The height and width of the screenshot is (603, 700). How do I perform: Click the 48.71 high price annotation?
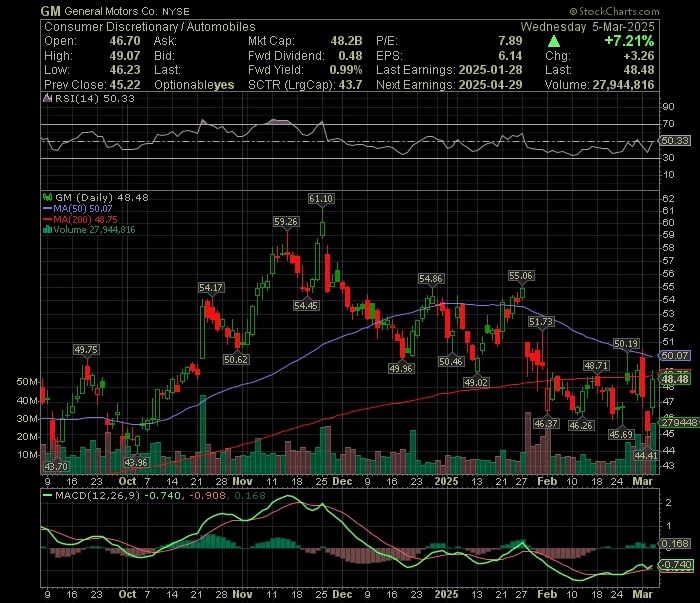coord(596,366)
